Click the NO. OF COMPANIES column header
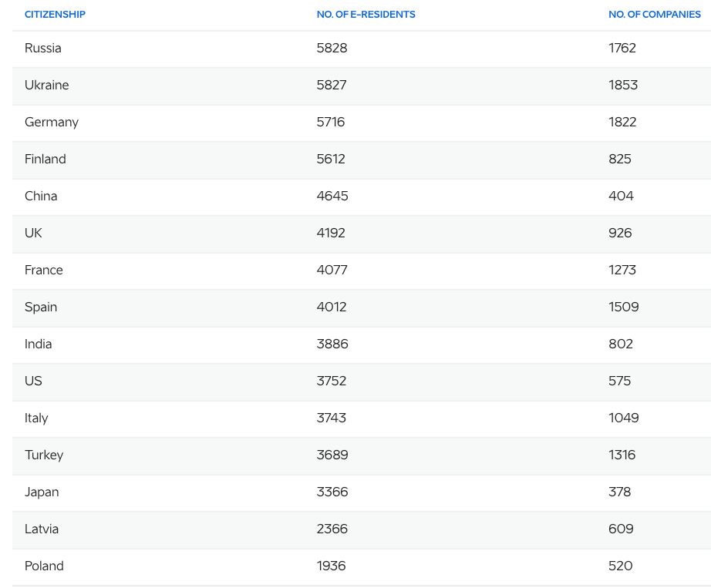This screenshot has height=588, width=711. coord(654,15)
